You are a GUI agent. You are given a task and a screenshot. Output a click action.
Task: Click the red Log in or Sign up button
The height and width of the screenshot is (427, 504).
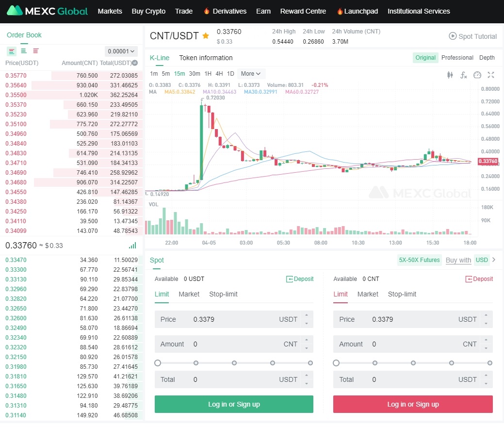[x=413, y=404]
